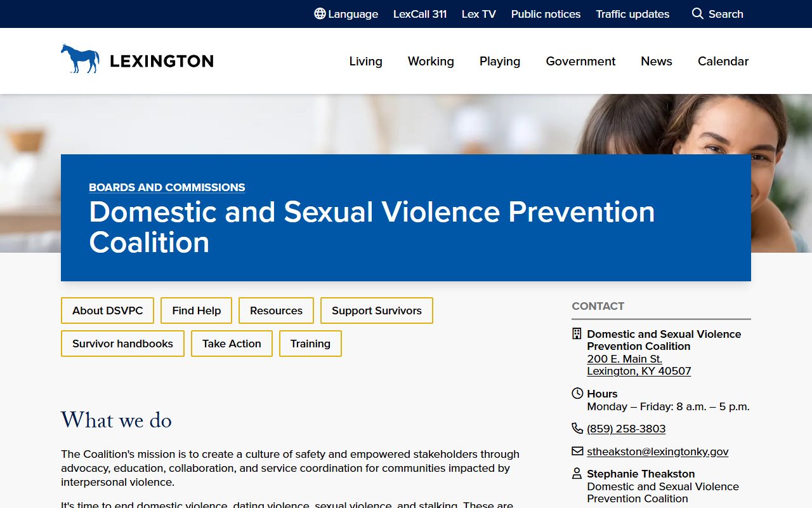This screenshot has width=812, height=508.
Task: Click the magnifying glass search icon
Action: [x=697, y=14]
